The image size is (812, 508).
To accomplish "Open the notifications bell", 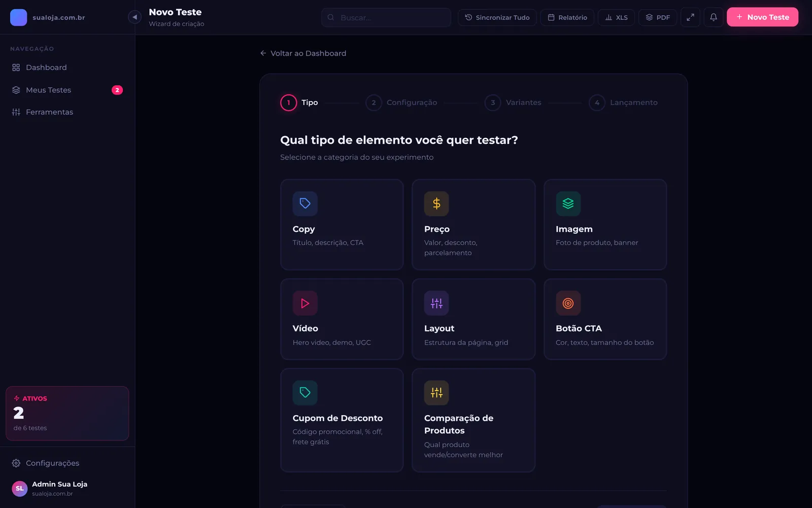I will pos(713,17).
